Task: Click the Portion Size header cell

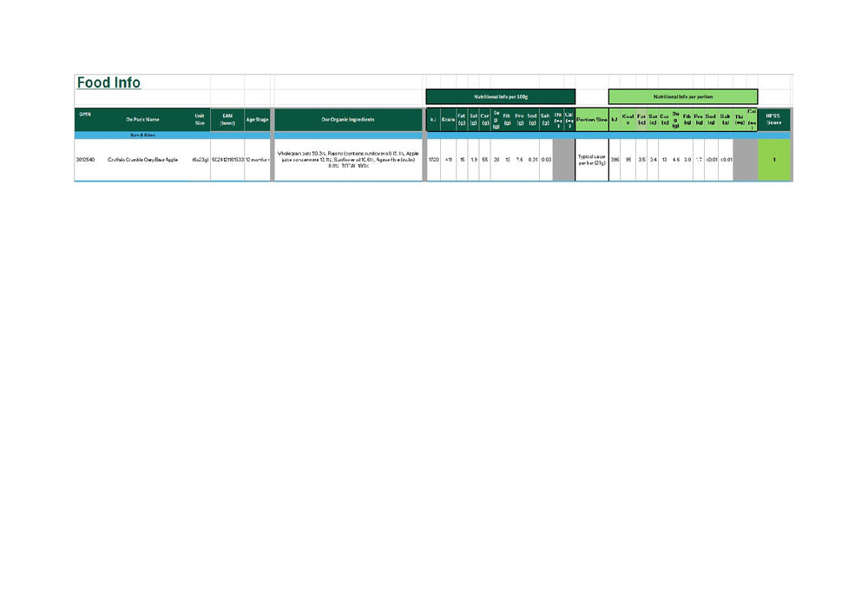Action: (x=591, y=119)
